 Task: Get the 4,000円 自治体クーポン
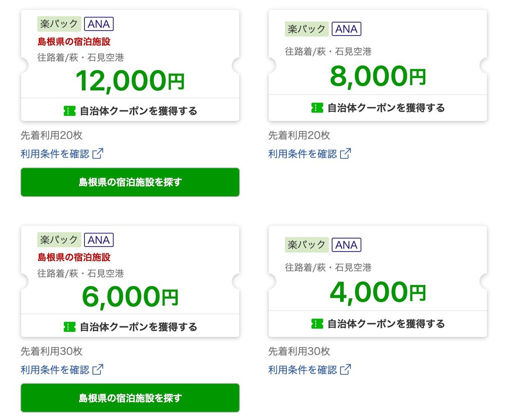pos(378,324)
